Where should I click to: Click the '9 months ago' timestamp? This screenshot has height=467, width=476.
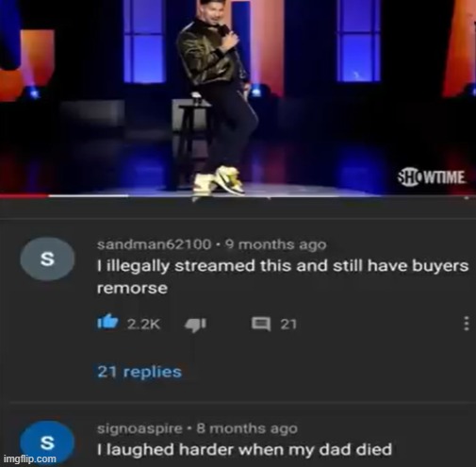click(276, 244)
